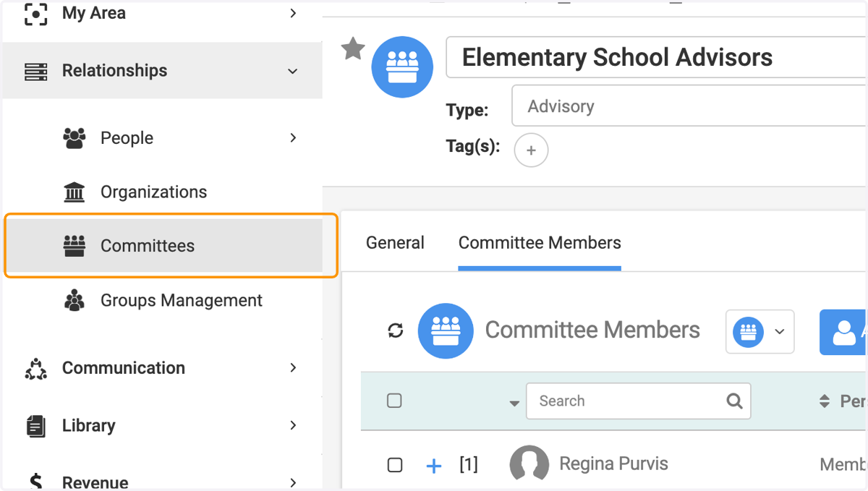Click the Communication triangle people icon
Viewport: 868px width, 491px height.
pyautogui.click(x=35, y=368)
